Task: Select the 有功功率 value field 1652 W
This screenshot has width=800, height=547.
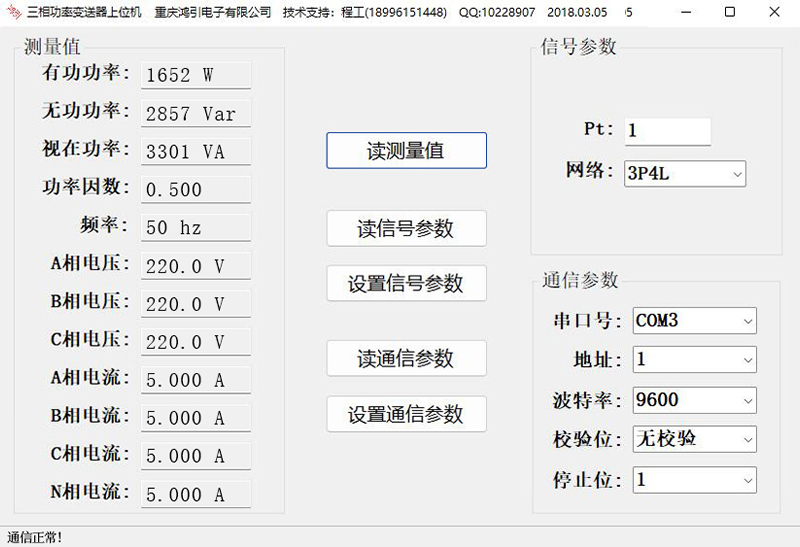Action: (x=196, y=75)
